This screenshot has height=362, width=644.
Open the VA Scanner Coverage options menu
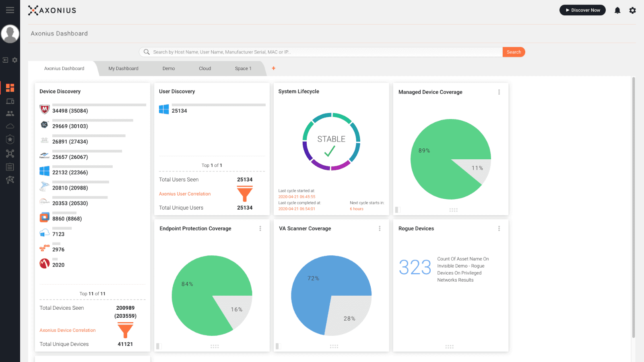click(380, 228)
